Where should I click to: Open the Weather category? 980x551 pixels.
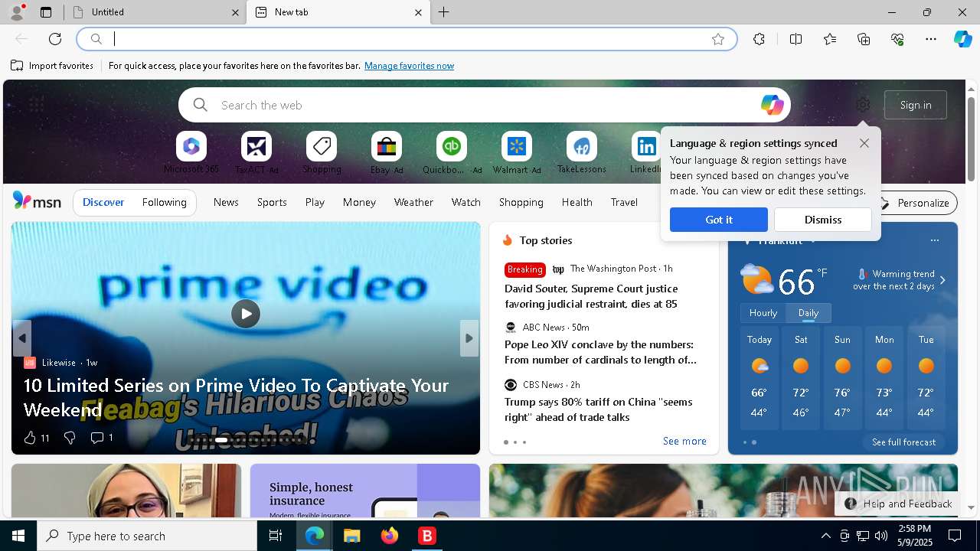click(413, 202)
